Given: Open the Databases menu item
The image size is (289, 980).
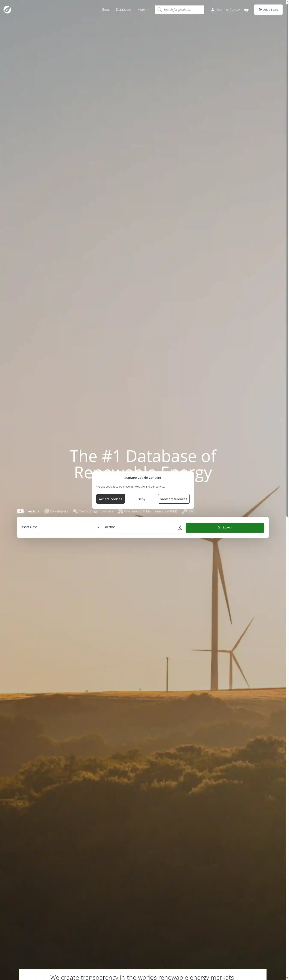Looking at the screenshot, I should (x=124, y=10).
